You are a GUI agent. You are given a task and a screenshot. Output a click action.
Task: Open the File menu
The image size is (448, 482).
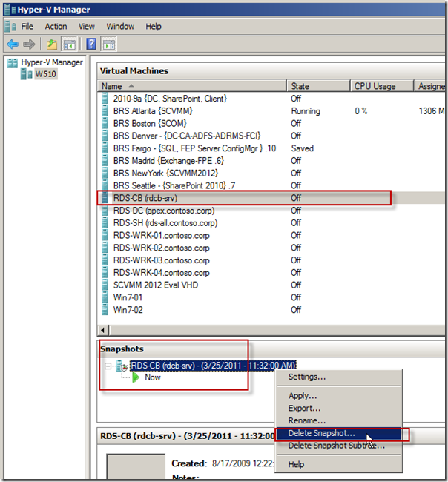coord(27,27)
